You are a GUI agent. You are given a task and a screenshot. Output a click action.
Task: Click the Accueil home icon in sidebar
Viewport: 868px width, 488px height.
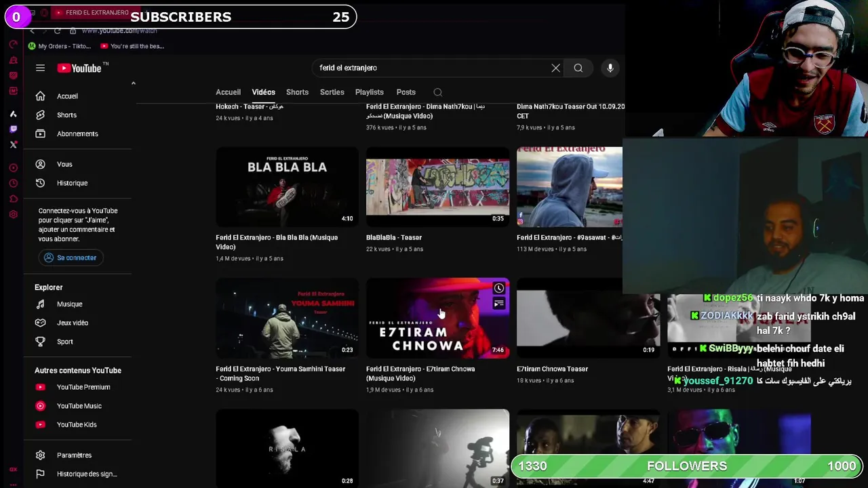(x=41, y=96)
